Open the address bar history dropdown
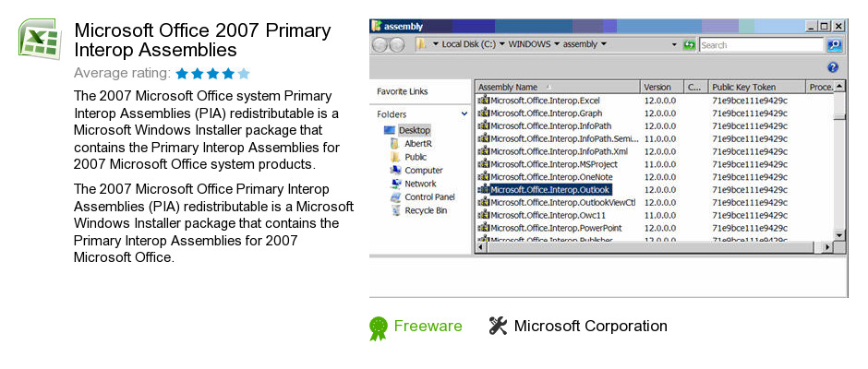Image resolution: width=868 pixels, height=369 pixels. coord(674,45)
